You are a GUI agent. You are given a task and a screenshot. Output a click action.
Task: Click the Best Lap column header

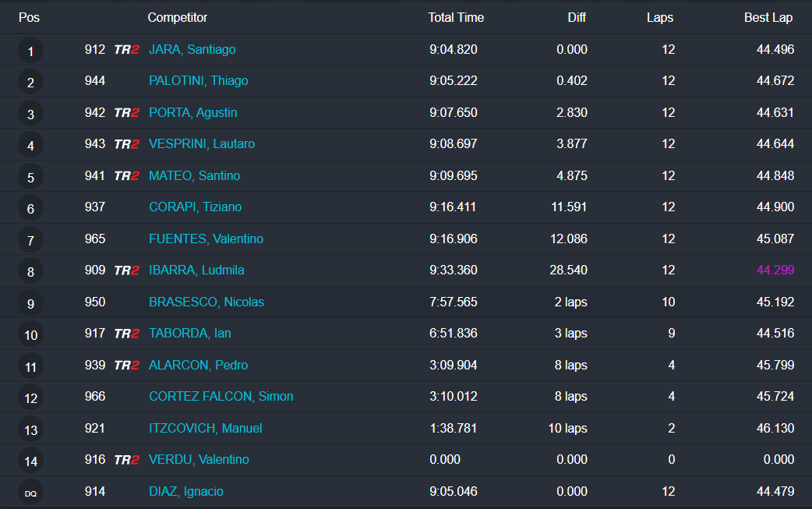[768, 17]
